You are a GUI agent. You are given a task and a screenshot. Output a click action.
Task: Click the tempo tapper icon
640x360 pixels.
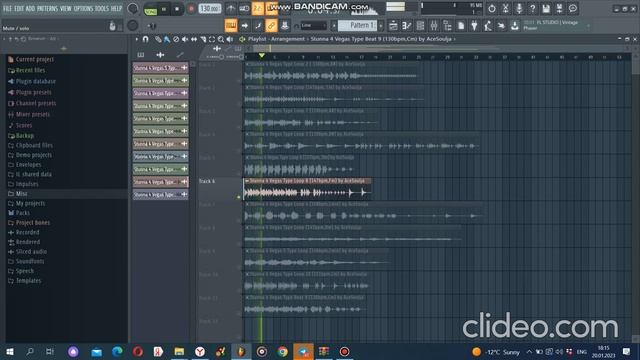488,26
